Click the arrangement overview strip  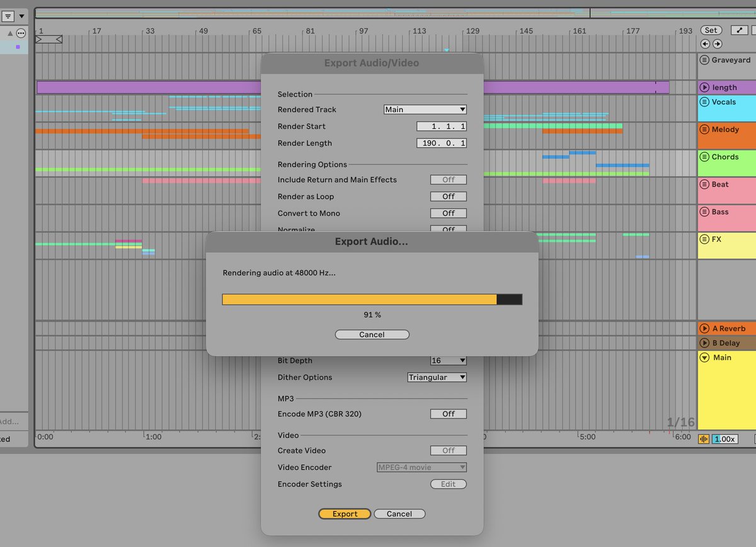(395, 13)
